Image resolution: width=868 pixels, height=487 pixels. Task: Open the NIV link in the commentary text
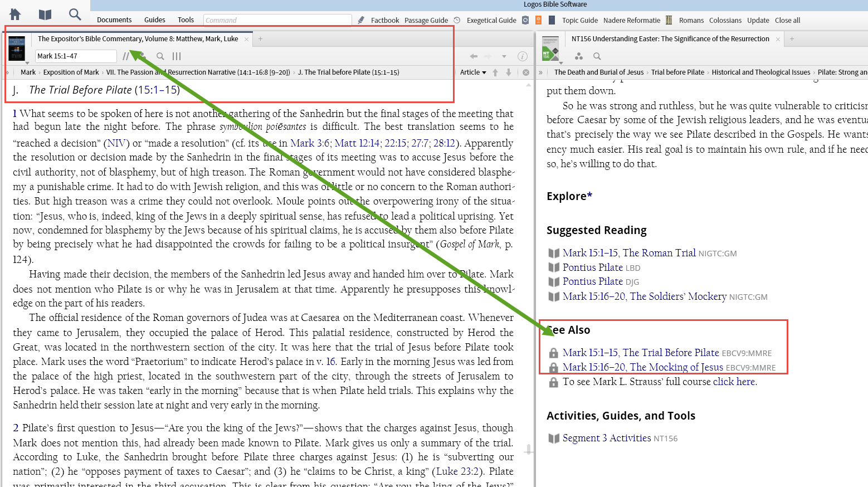(116, 143)
